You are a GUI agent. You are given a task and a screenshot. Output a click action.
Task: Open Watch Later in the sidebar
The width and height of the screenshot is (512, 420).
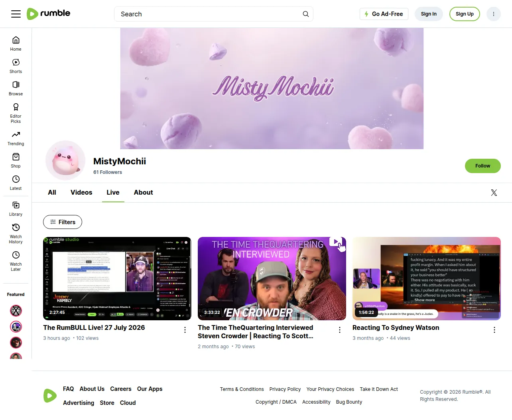coord(16,261)
